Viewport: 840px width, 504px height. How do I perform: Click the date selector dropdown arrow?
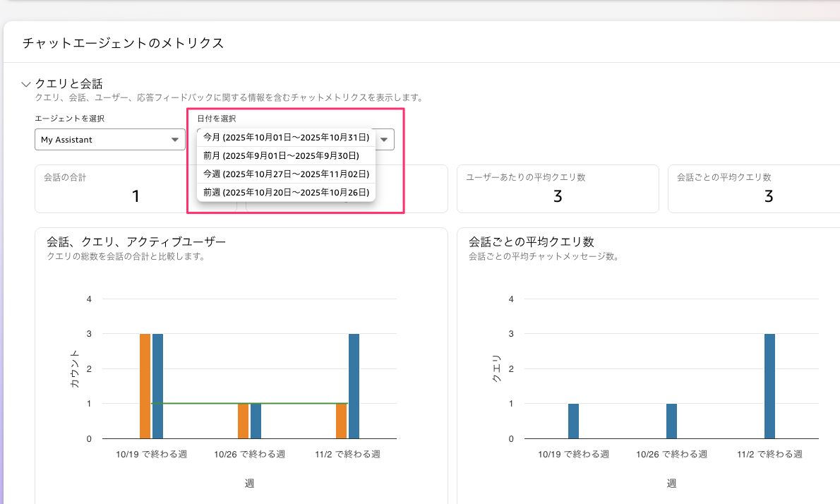point(385,140)
